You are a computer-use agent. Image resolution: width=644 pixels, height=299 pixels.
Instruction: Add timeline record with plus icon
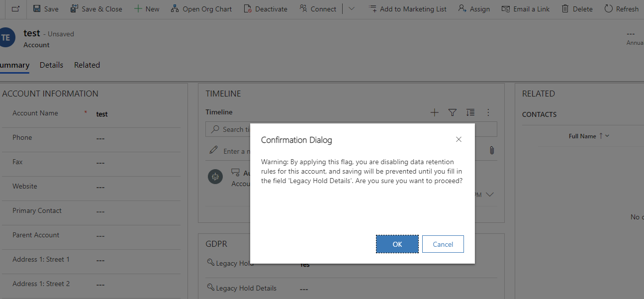pyautogui.click(x=434, y=112)
